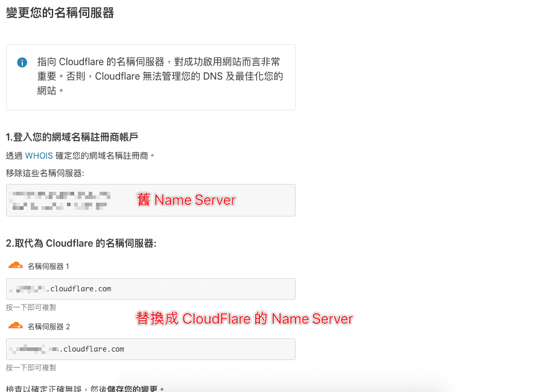Click the label 名稱伺服器 2
The image size is (555, 392).
tap(48, 326)
